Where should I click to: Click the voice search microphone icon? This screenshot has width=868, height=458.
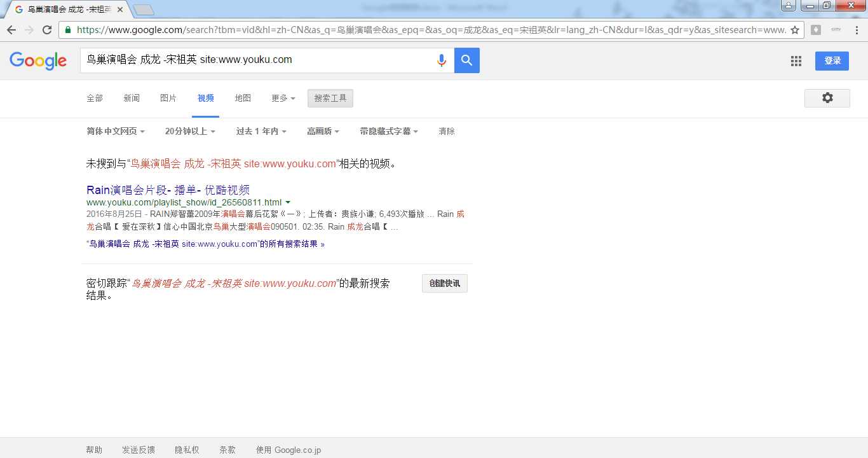[441, 60]
